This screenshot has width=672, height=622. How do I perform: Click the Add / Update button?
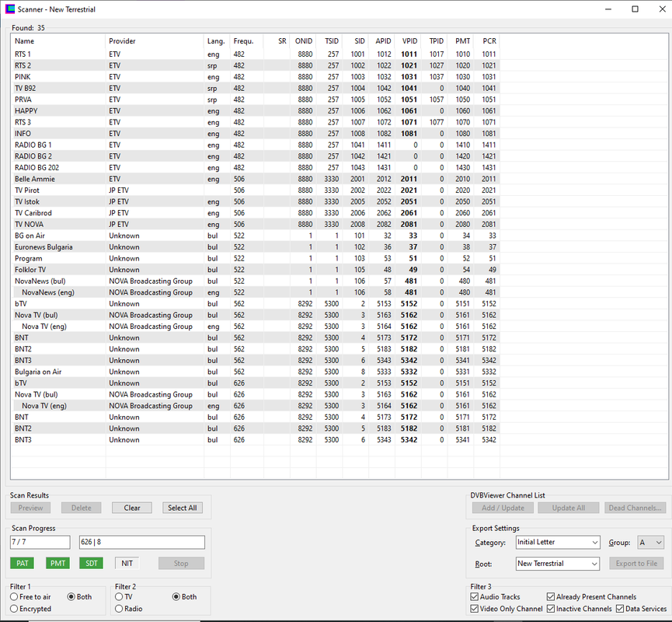(503, 508)
